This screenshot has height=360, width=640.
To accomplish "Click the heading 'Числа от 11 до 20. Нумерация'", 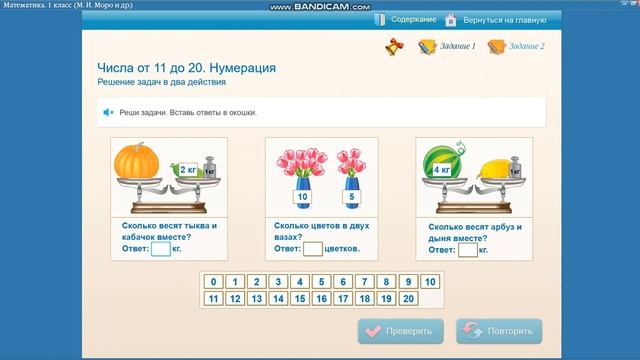I will coord(187,68).
